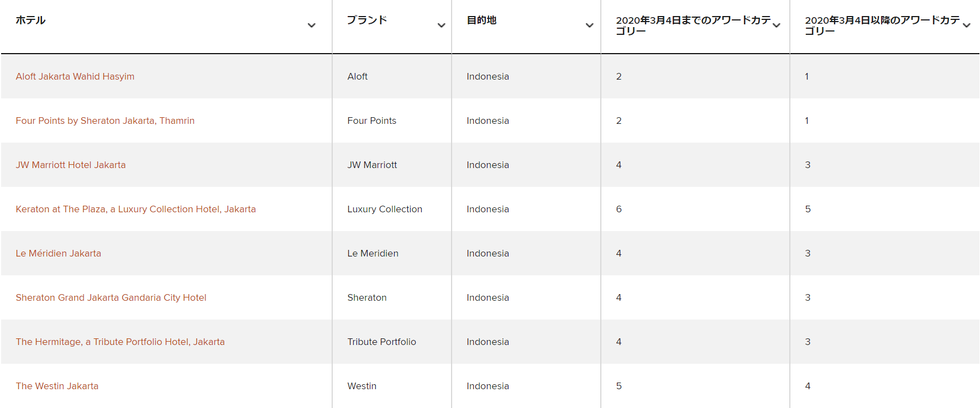Open The Westin Jakarta link
Image resolution: width=980 pixels, height=408 pixels.
tap(57, 386)
